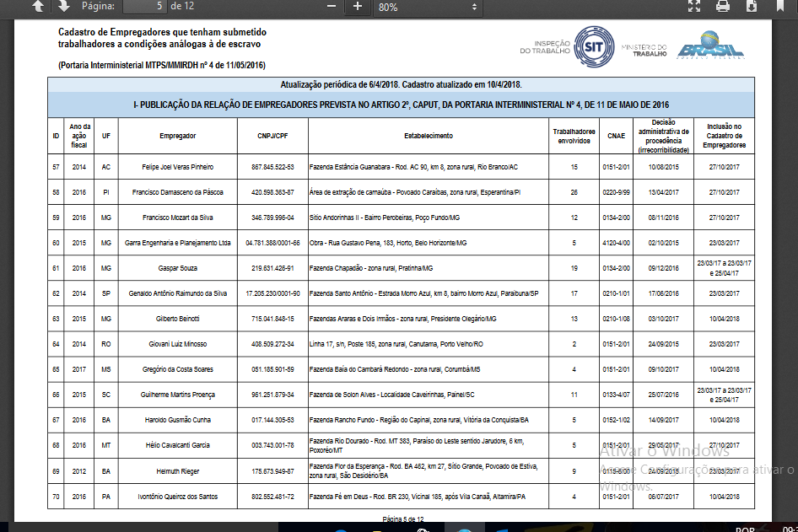Click employer name 'Gaspar Souza'

178,268
